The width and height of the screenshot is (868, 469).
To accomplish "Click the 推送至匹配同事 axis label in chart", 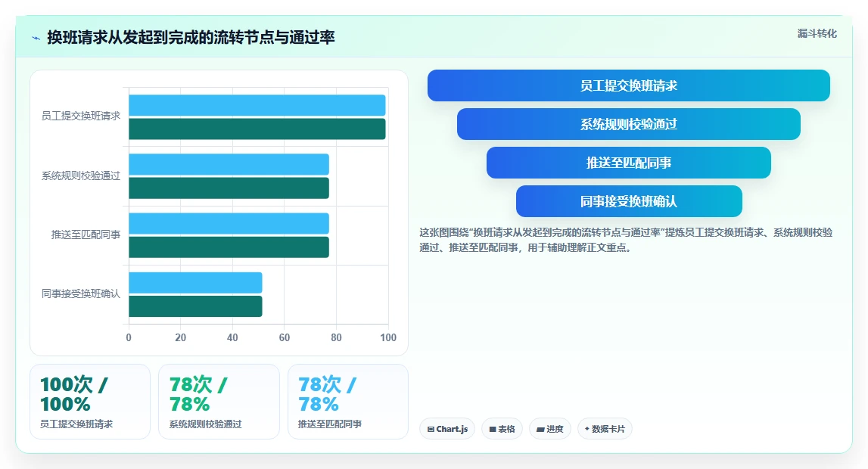I will (x=86, y=235).
